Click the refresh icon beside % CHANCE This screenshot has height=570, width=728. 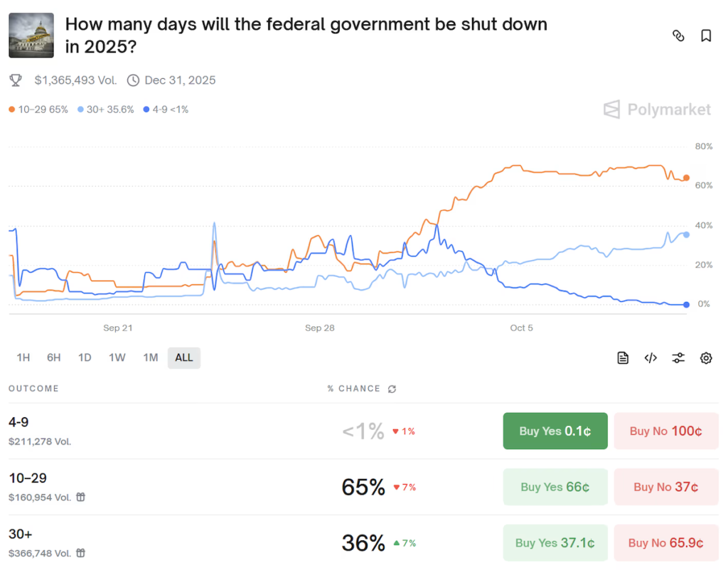click(x=392, y=389)
